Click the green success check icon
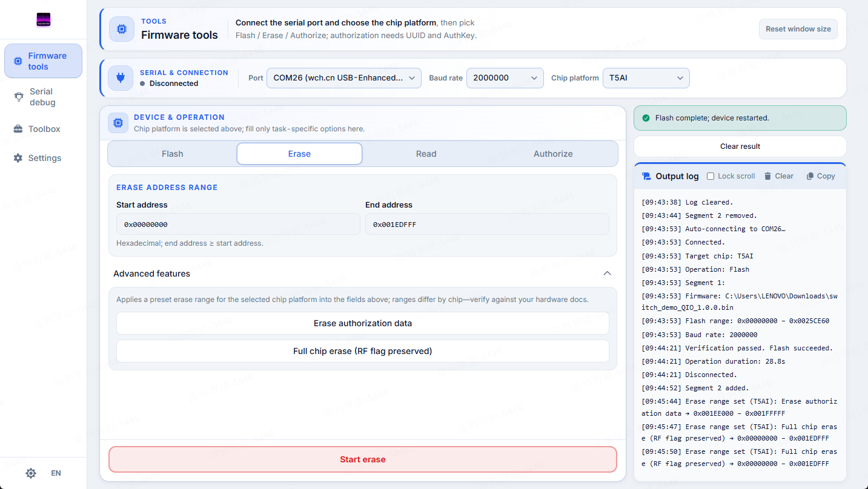Viewport: 868px width, 489px height. click(x=646, y=118)
